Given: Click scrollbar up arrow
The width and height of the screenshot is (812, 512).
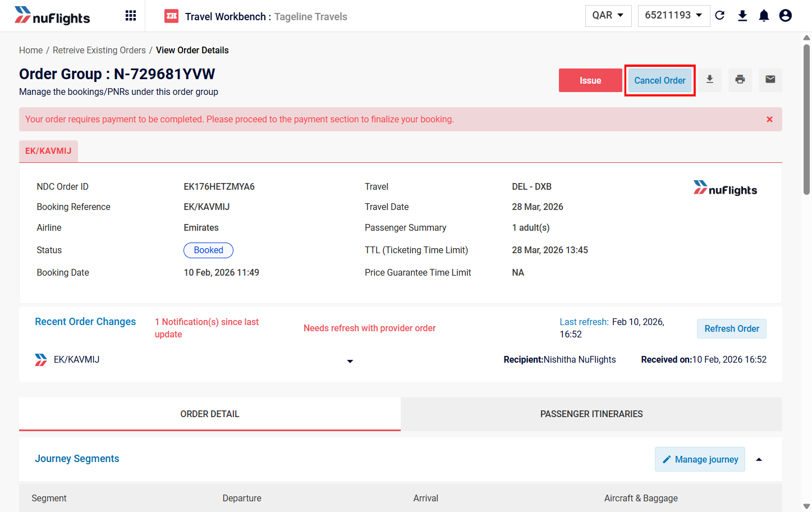Looking at the screenshot, I should 807,38.
